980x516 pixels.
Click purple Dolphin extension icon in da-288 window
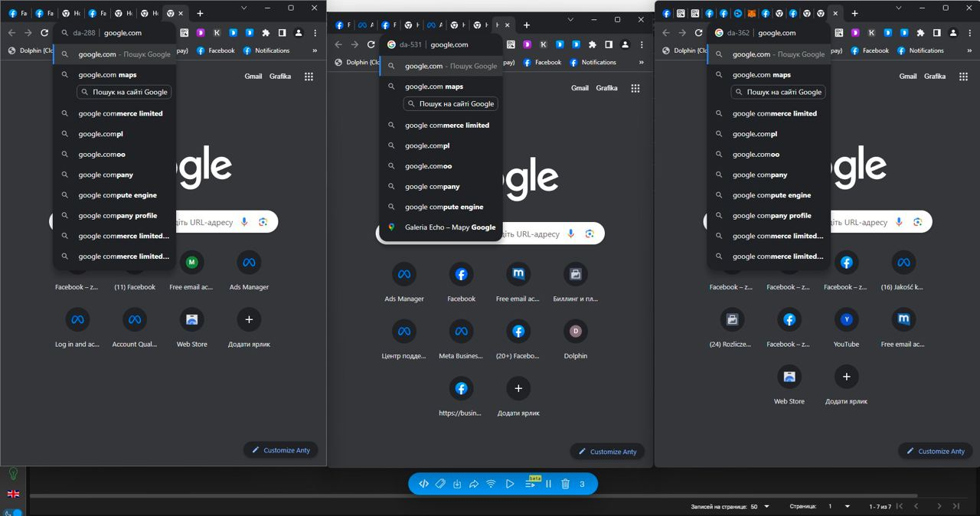[201, 33]
